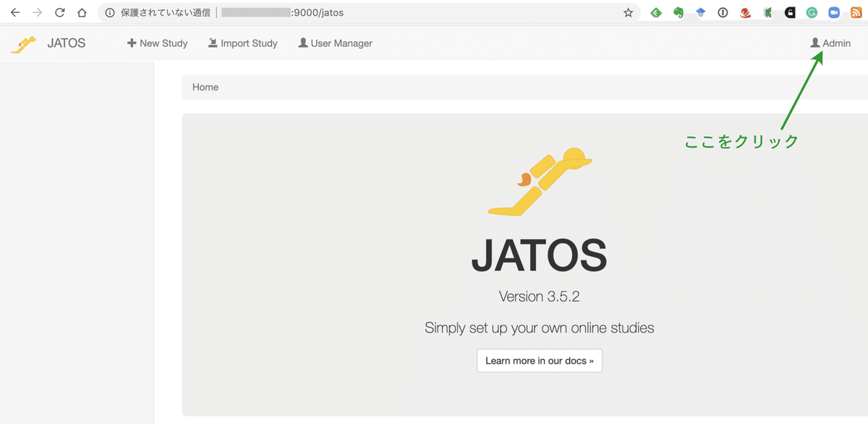Viewport: 868px width, 424px height.
Task: Click the 'Simply set up your own online studies' tagline
Action: (x=540, y=328)
